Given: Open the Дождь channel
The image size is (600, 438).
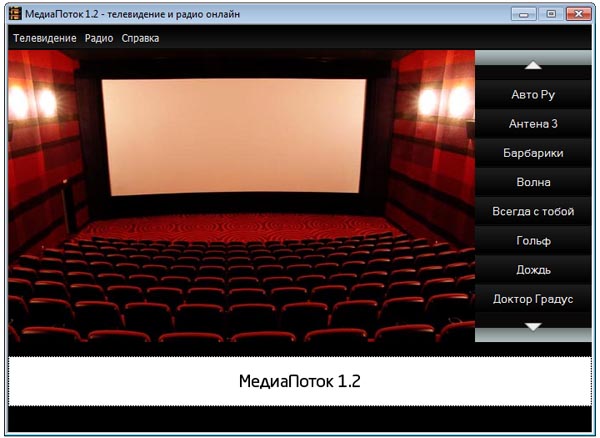Looking at the screenshot, I should [x=533, y=270].
